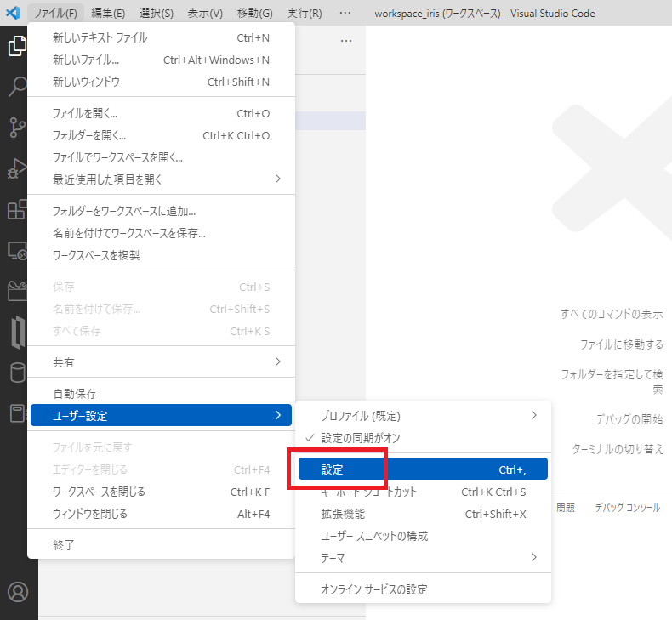Select 設定 from the user settings submenu
Image resolution: width=672 pixels, height=620 pixels.
(x=423, y=469)
